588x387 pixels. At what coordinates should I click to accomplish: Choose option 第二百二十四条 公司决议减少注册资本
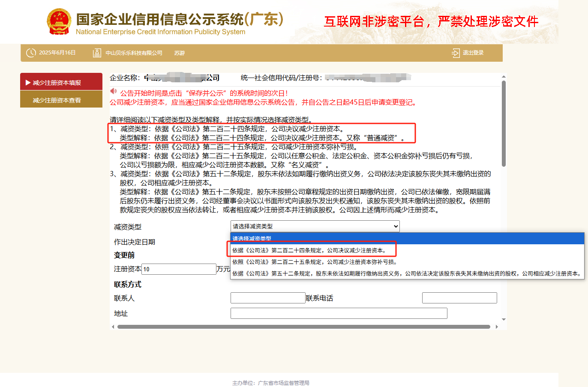point(407,250)
